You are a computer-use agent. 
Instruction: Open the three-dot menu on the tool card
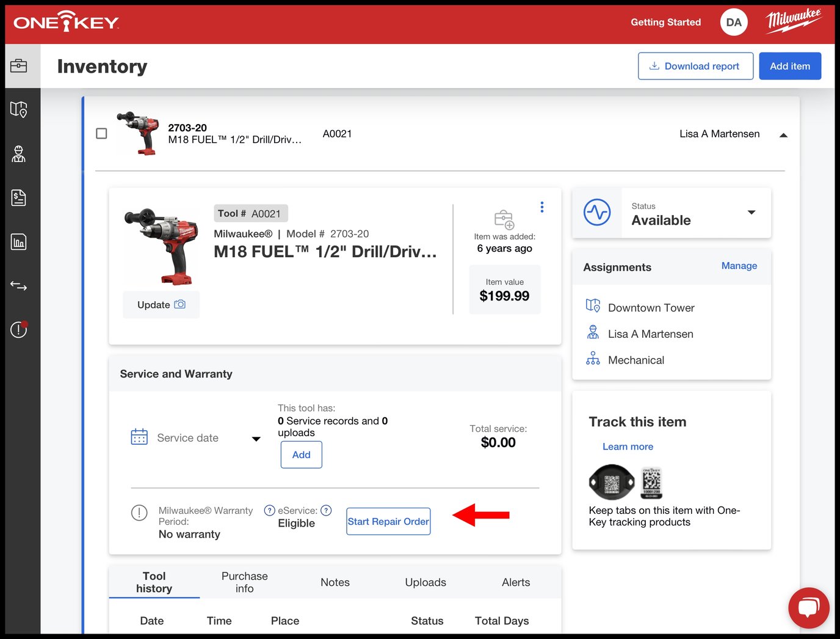tap(541, 207)
